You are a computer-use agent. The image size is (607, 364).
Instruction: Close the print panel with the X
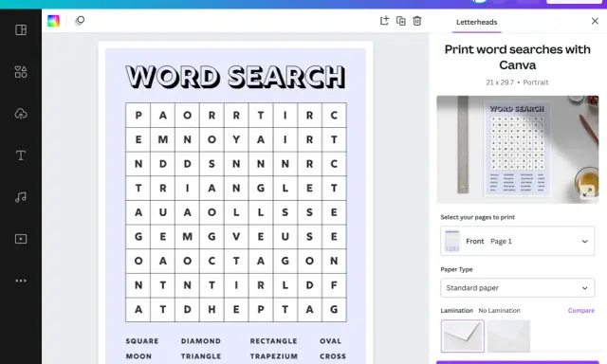(595, 21)
